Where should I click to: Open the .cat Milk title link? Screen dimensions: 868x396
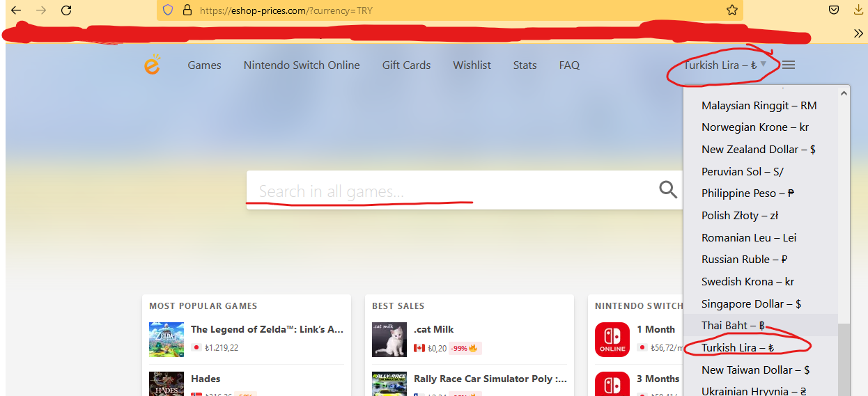click(x=433, y=329)
